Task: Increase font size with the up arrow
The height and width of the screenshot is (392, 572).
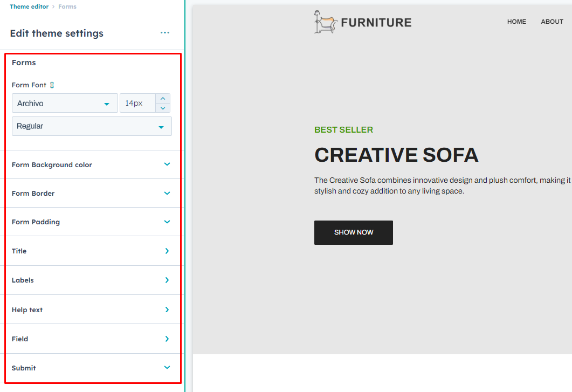Action: (163, 99)
